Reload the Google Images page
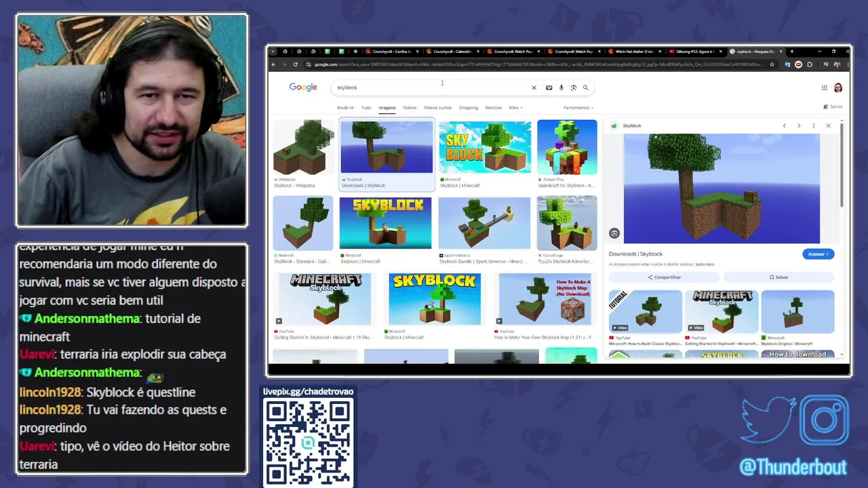868x488 pixels. tap(295, 64)
